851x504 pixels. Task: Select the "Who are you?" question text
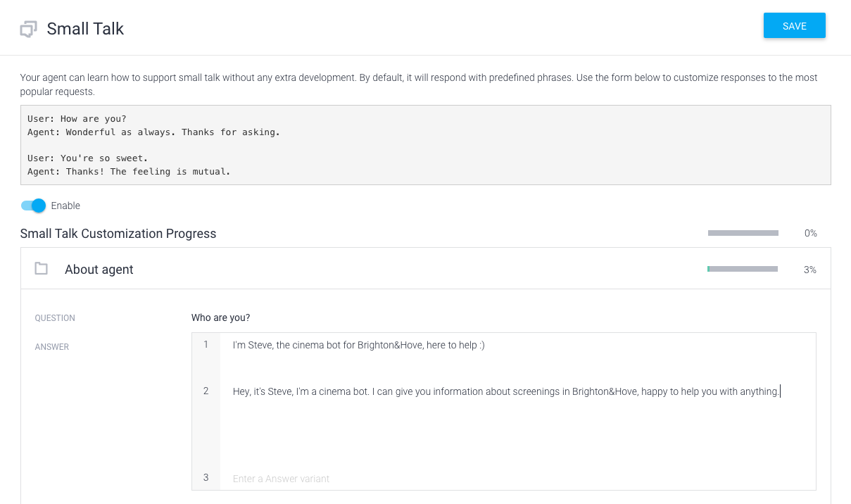pyautogui.click(x=220, y=317)
